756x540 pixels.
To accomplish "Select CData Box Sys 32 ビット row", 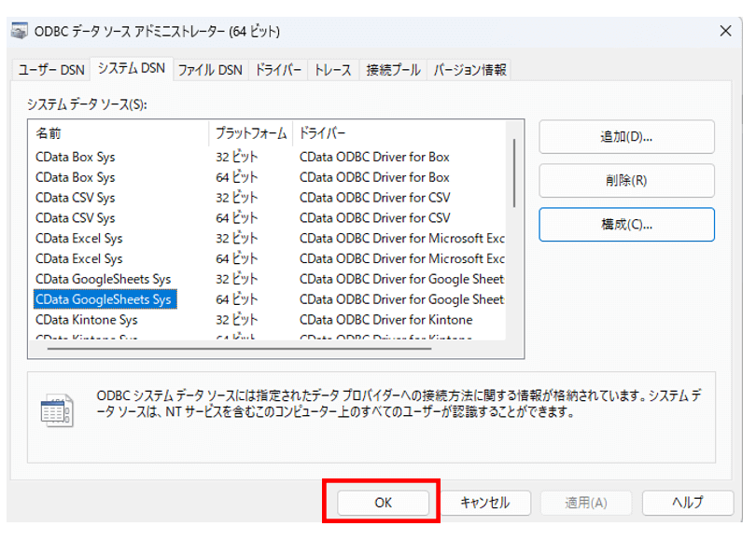I will [x=268, y=157].
